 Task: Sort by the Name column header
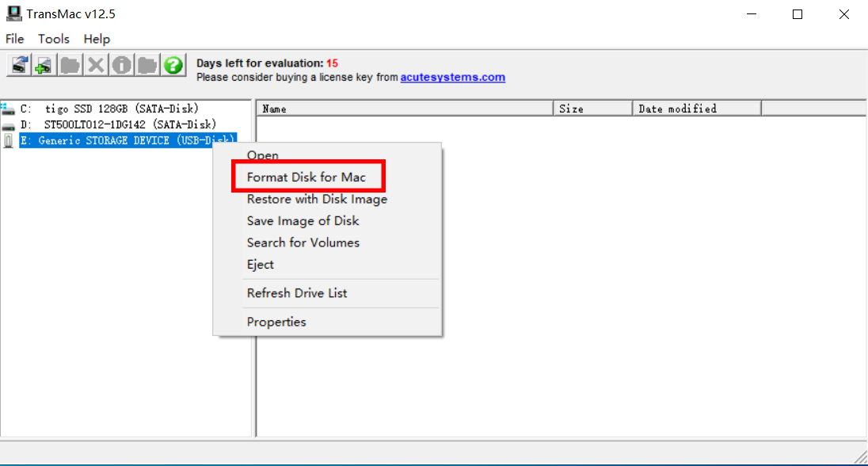[x=405, y=109]
